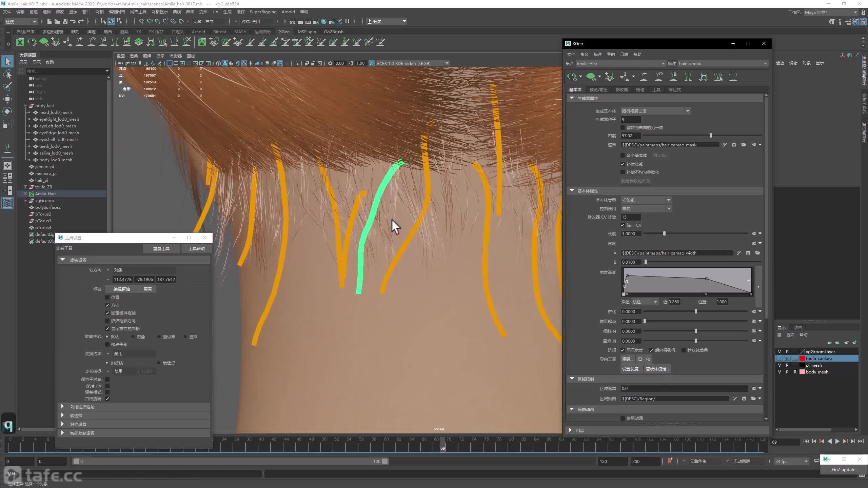Collapse the generator attributes section
This screenshot has height=488, width=868.
572,98
